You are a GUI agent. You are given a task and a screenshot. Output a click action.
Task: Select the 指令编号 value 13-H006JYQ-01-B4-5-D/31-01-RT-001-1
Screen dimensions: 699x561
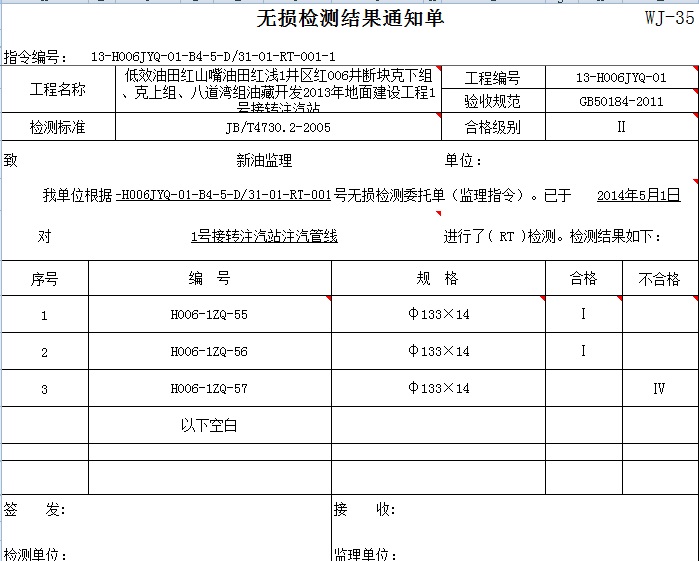pyautogui.click(x=213, y=57)
